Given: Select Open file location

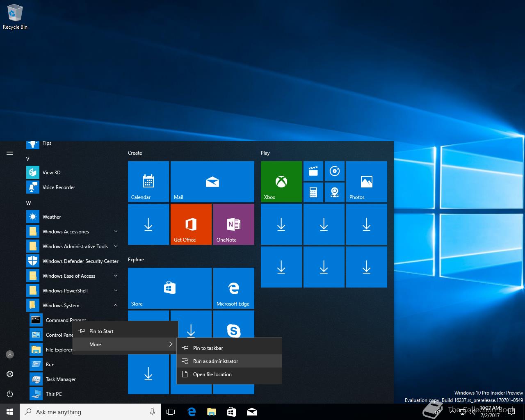Looking at the screenshot, I should pos(229,374).
